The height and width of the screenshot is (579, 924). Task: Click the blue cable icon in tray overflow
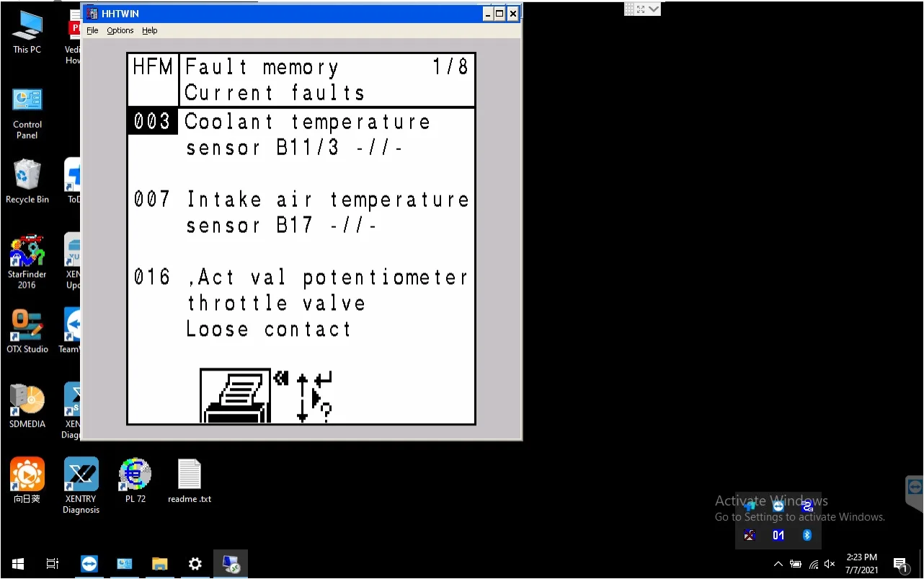coord(807,506)
